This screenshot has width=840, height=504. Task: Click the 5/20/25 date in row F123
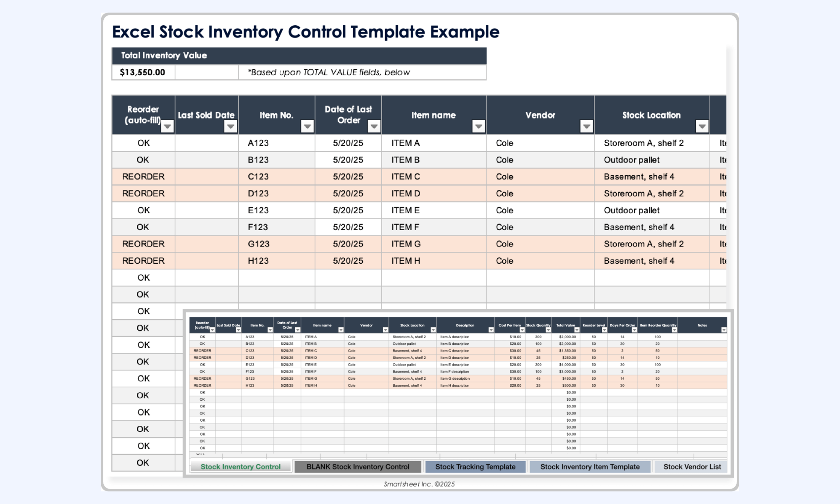pos(348,227)
